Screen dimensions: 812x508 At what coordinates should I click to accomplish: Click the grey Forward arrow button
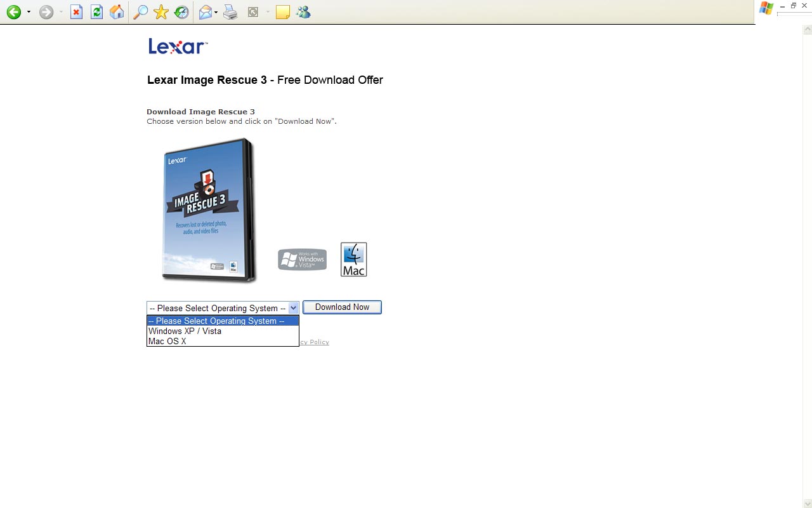pos(46,12)
